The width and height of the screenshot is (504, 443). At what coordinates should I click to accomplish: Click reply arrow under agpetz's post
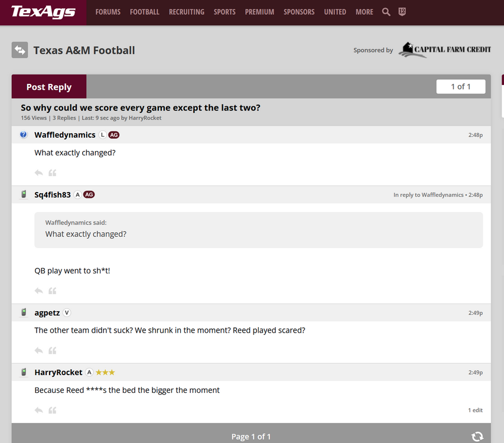click(x=39, y=351)
